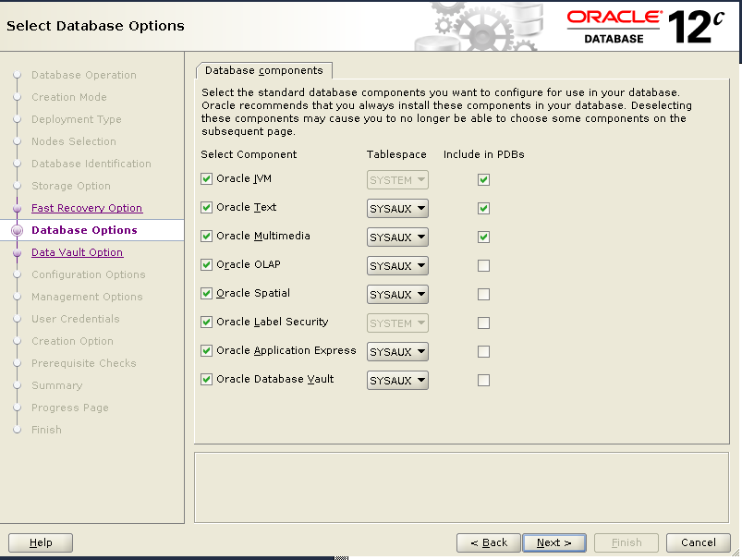Cancel the database configuration wizard

(699, 542)
